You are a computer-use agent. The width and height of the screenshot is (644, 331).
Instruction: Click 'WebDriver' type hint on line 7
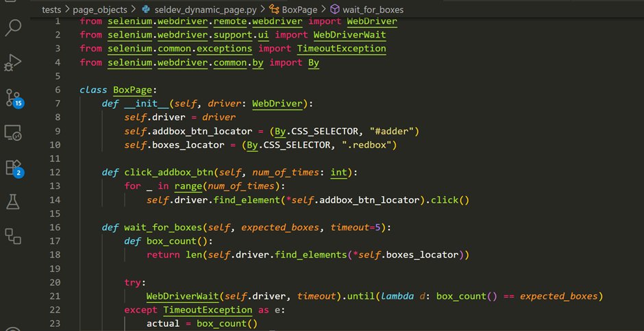[x=277, y=103]
